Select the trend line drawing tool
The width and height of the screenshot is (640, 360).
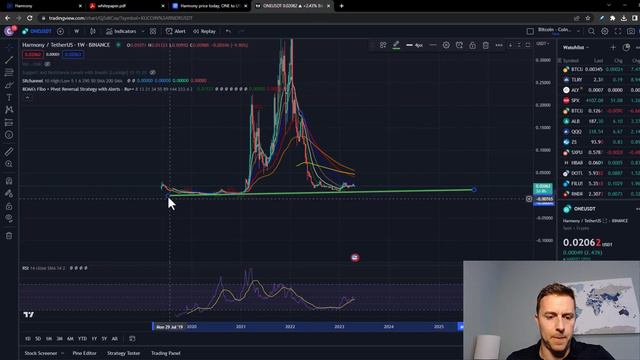pos(9,60)
